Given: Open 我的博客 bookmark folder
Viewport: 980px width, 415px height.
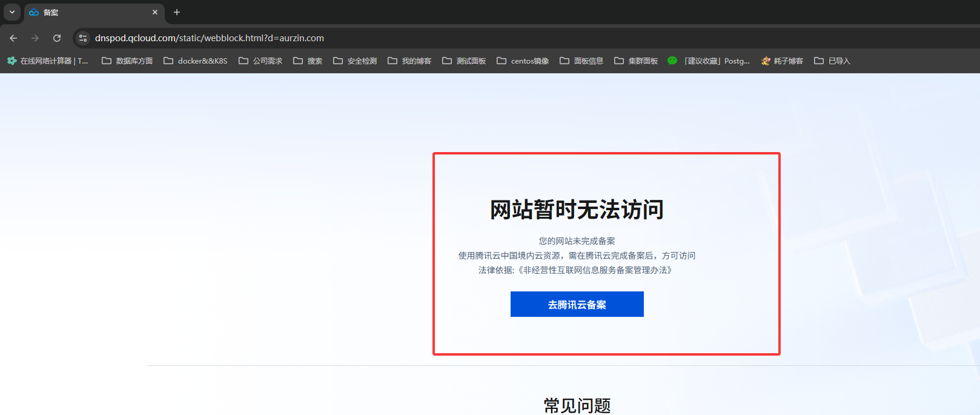Looking at the screenshot, I should point(409,61).
